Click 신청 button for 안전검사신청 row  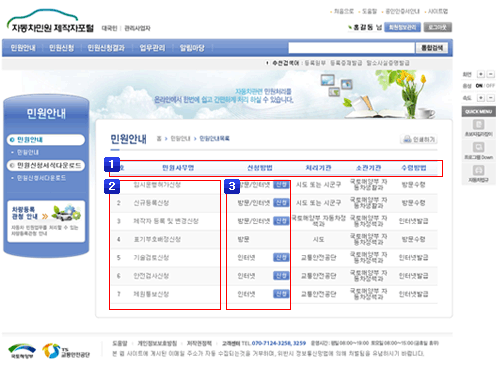coord(281,276)
